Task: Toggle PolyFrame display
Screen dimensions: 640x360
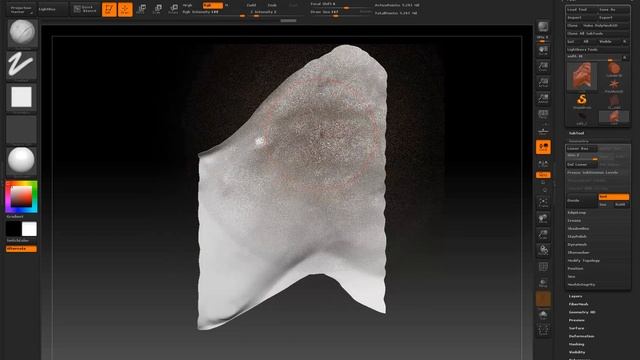Action: tap(543, 267)
